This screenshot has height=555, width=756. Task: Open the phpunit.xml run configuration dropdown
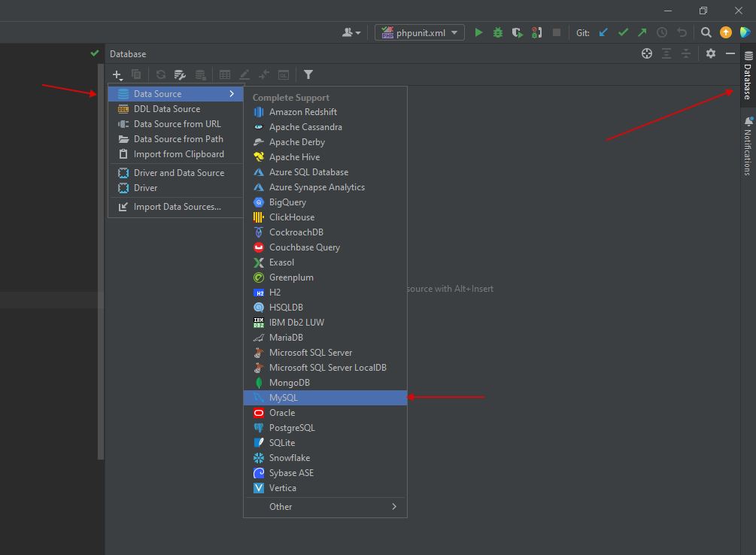click(x=420, y=32)
